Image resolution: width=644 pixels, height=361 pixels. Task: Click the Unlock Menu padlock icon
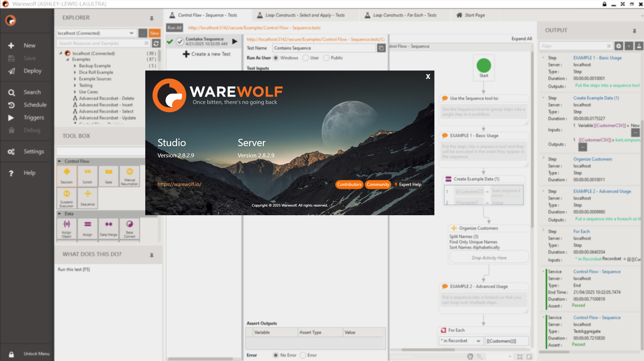pos(11,354)
